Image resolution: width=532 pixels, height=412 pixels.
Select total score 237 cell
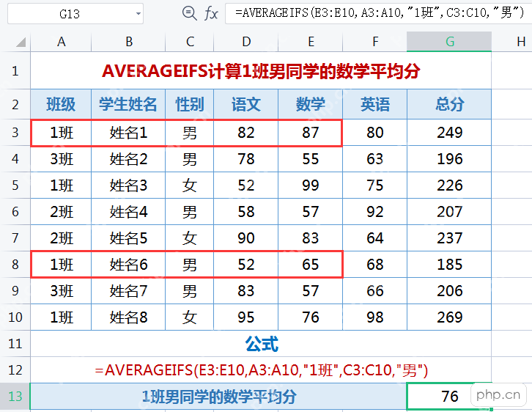pyautogui.click(x=449, y=238)
